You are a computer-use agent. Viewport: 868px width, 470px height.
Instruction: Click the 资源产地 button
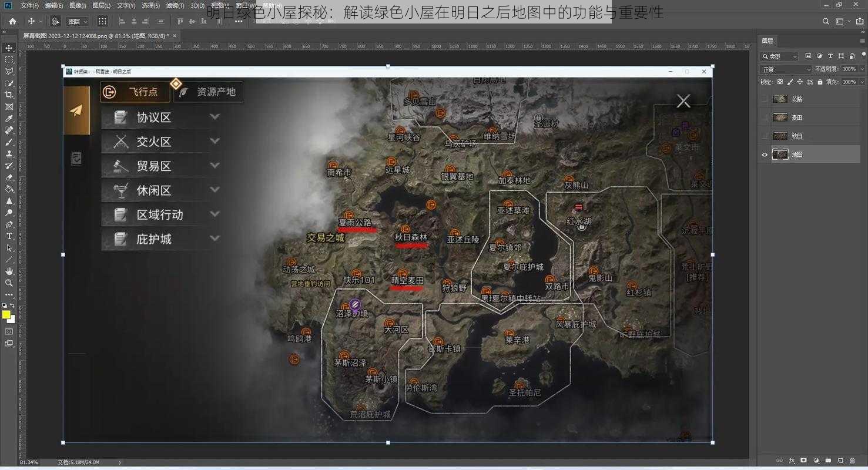(208, 92)
